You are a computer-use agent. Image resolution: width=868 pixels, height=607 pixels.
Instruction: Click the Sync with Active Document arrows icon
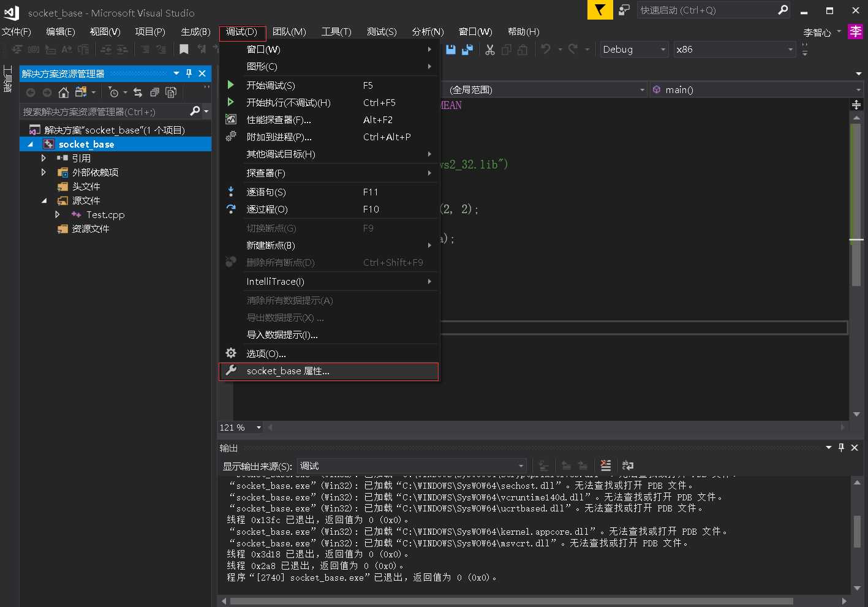(x=138, y=92)
